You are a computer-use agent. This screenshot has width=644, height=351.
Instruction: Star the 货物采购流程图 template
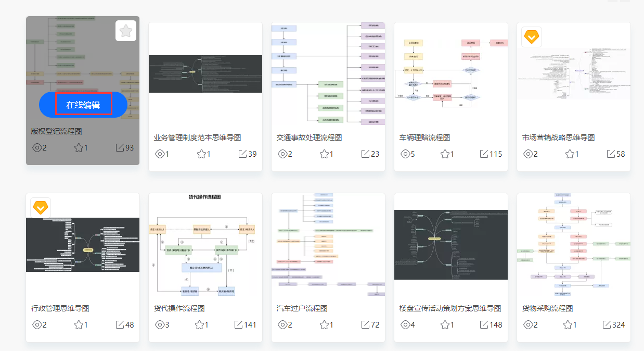[x=568, y=324]
